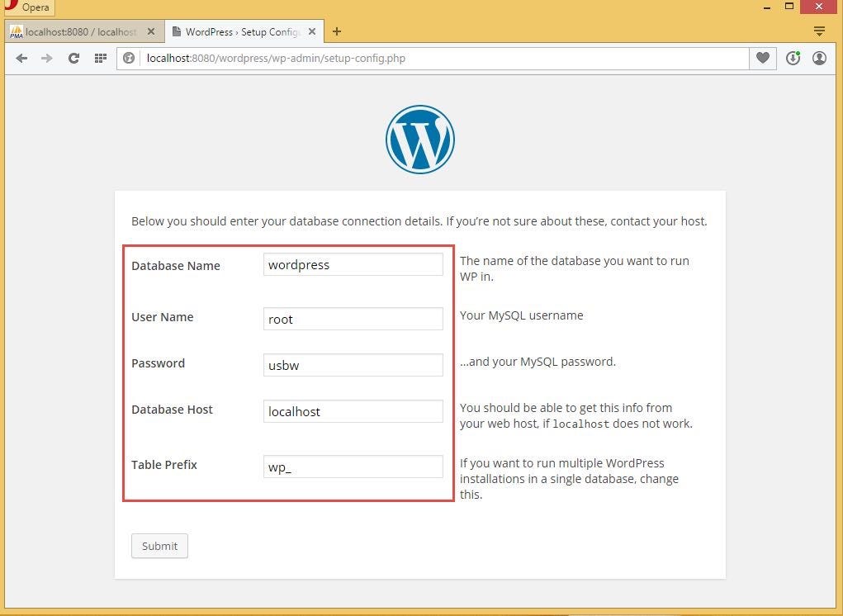Reload the page with the refresh icon
This screenshot has width=843, height=616.
73,58
